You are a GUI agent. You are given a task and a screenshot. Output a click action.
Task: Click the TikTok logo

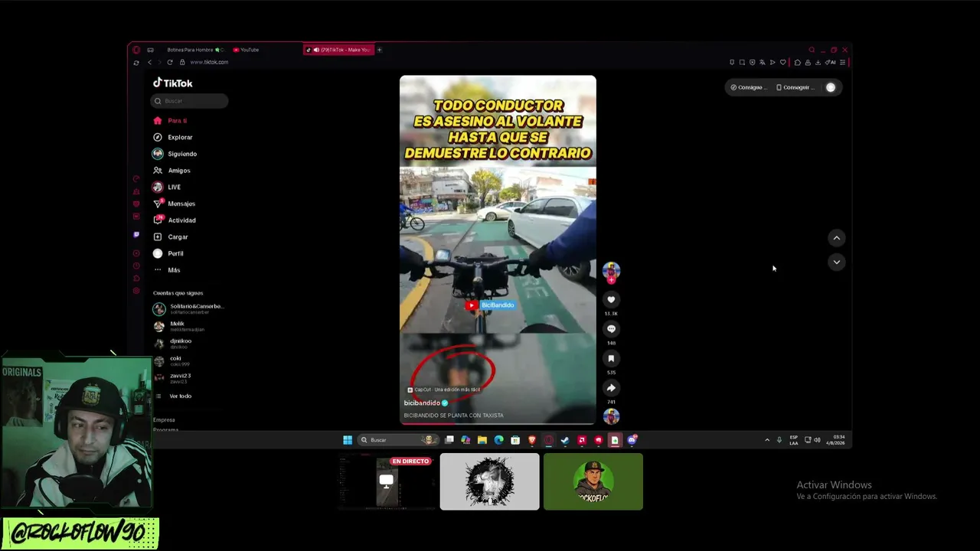[x=173, y=83]
